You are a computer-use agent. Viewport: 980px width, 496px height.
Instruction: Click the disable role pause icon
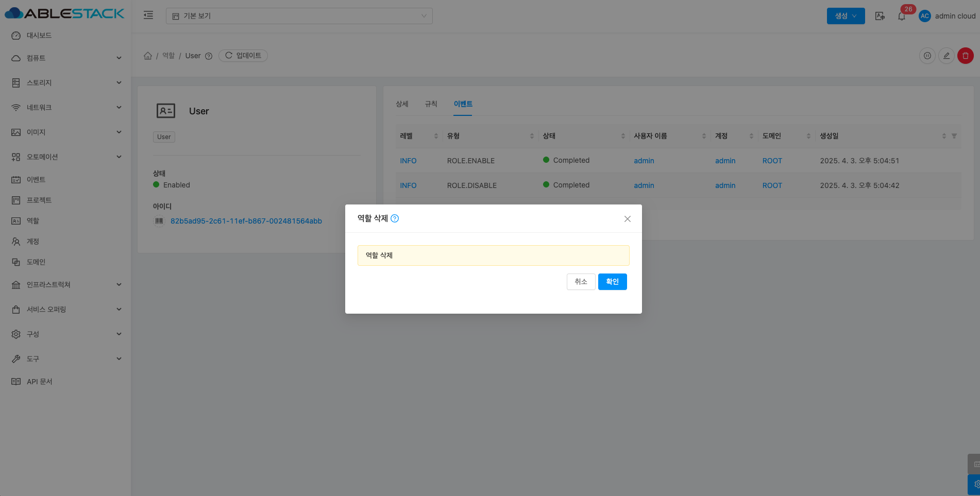pyautogui.click(x=927, y=56)
